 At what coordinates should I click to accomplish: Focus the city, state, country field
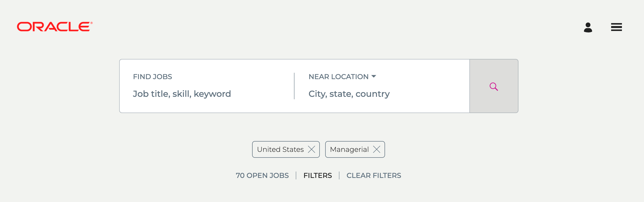click(349, 94)
